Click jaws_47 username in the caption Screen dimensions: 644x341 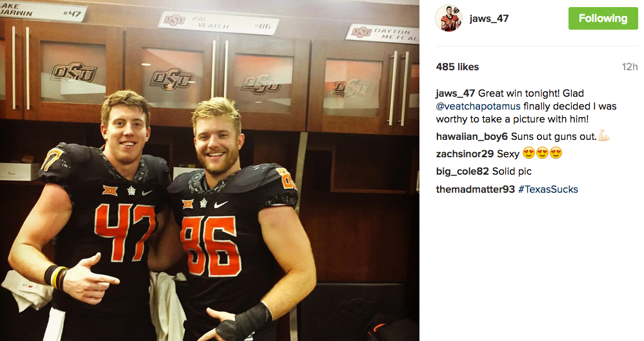[x=456, y=93]
